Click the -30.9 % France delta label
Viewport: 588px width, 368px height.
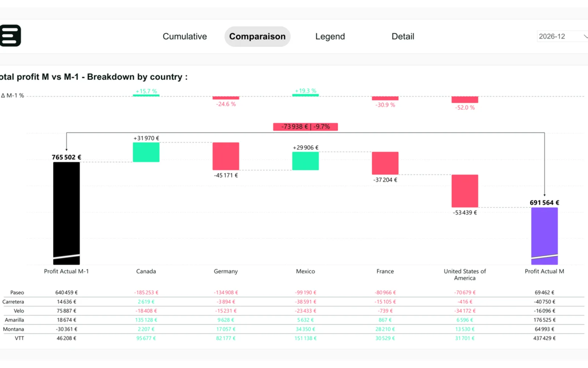385,105
